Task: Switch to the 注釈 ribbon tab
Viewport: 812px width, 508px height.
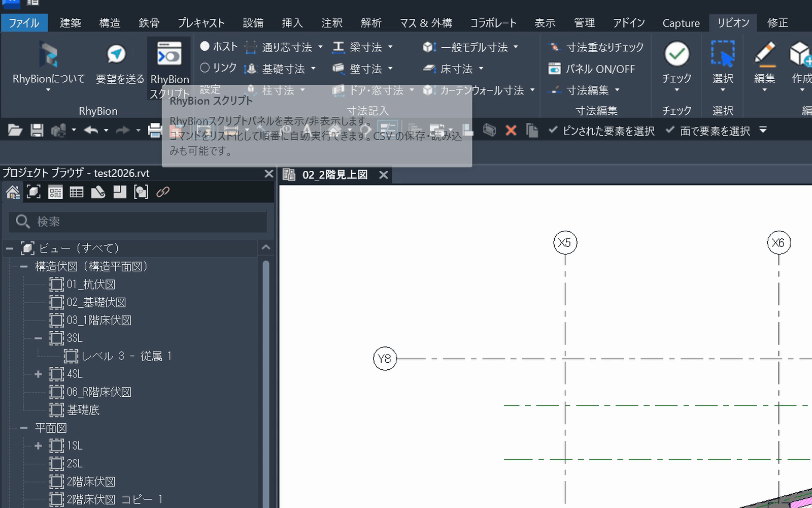Action: pos(332,23)
